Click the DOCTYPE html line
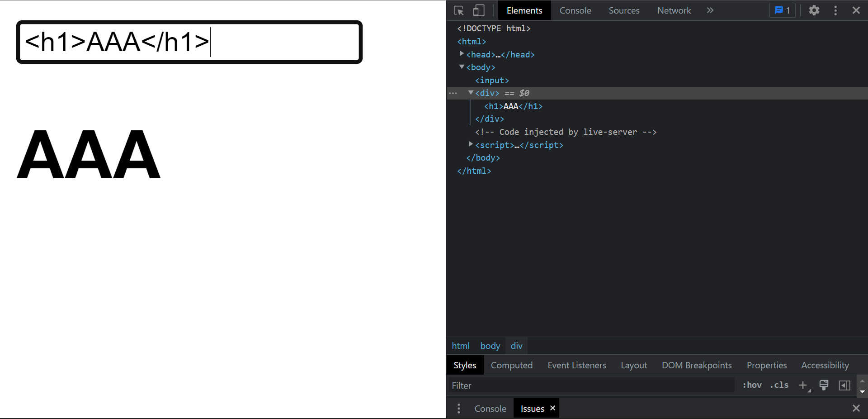This screenshot has width=868, height=419. pos(494,28)
